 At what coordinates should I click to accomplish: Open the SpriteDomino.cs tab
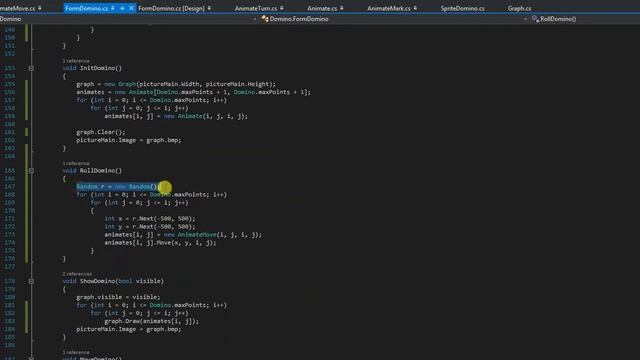pyautogui.click(x=462, y=8)
